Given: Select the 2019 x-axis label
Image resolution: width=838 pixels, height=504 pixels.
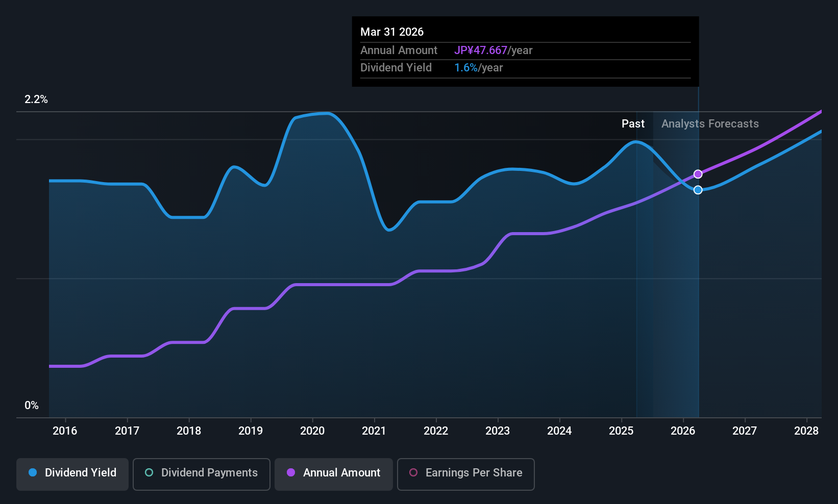Looking at the screenshot, I should pos(251,431).
